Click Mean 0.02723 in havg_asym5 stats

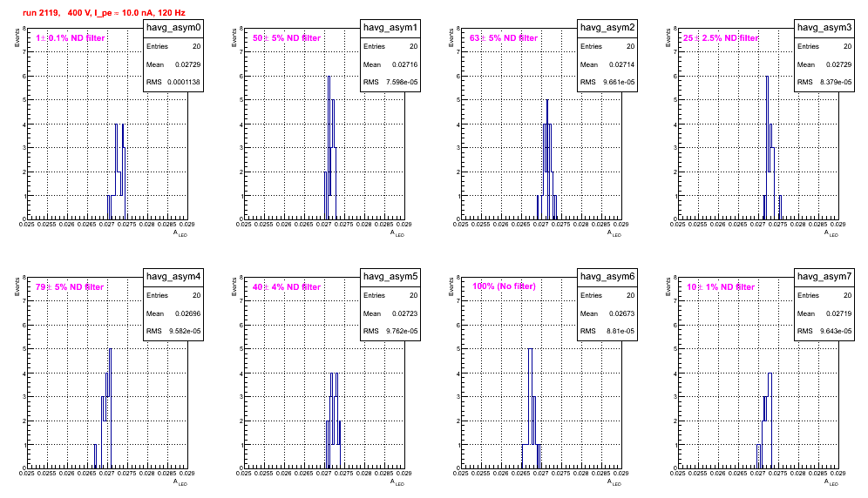[x=390, y=313]
